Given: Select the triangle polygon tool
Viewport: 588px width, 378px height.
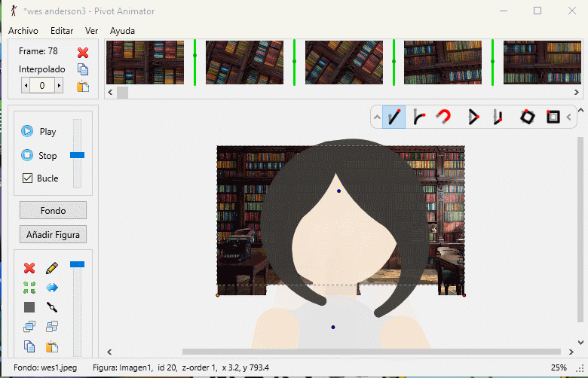Looking at the screenshot, I should pos(473,117).
